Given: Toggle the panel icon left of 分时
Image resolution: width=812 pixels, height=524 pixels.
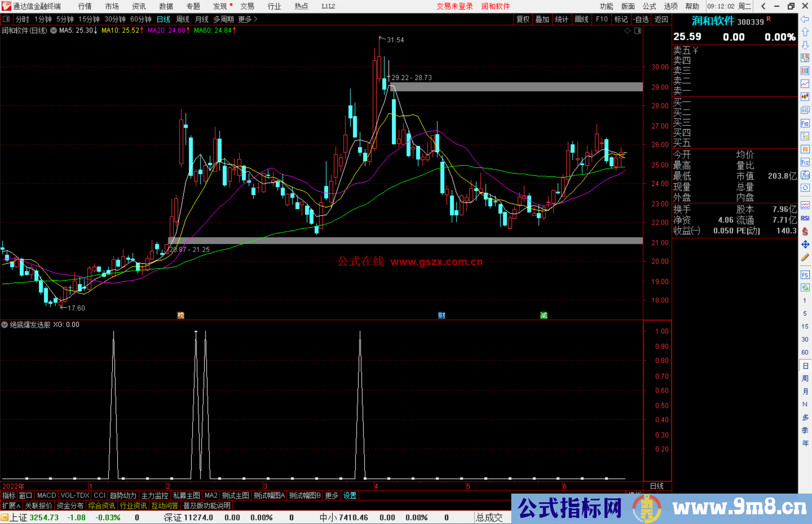Looking at the screenshot, I should coord(6,19).
